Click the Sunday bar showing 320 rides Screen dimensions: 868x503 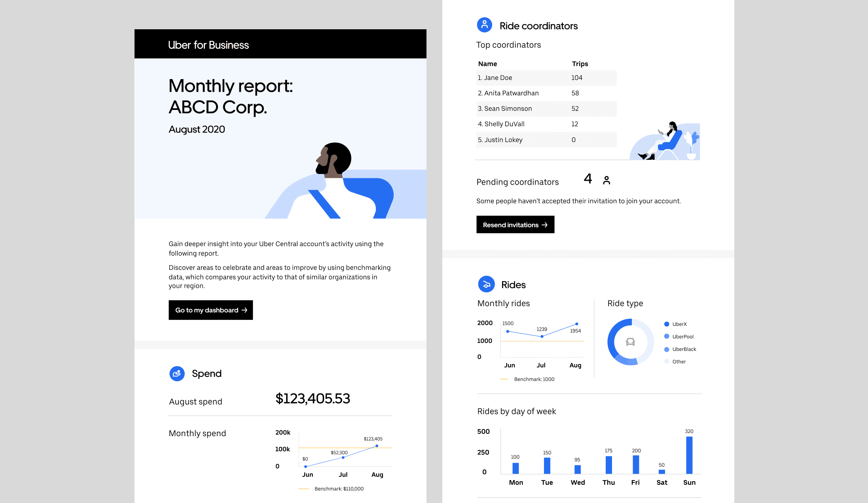pyautogui.click(x=689, y=455)
